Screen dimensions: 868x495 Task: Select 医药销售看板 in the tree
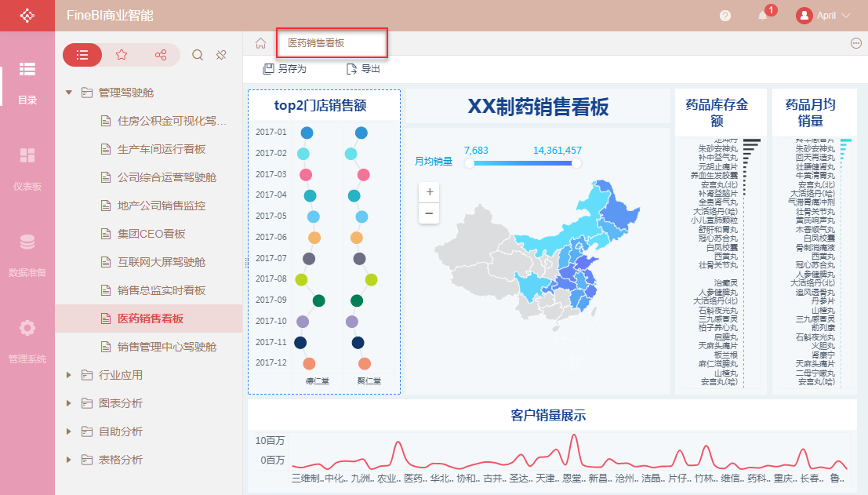pos(149,318)
